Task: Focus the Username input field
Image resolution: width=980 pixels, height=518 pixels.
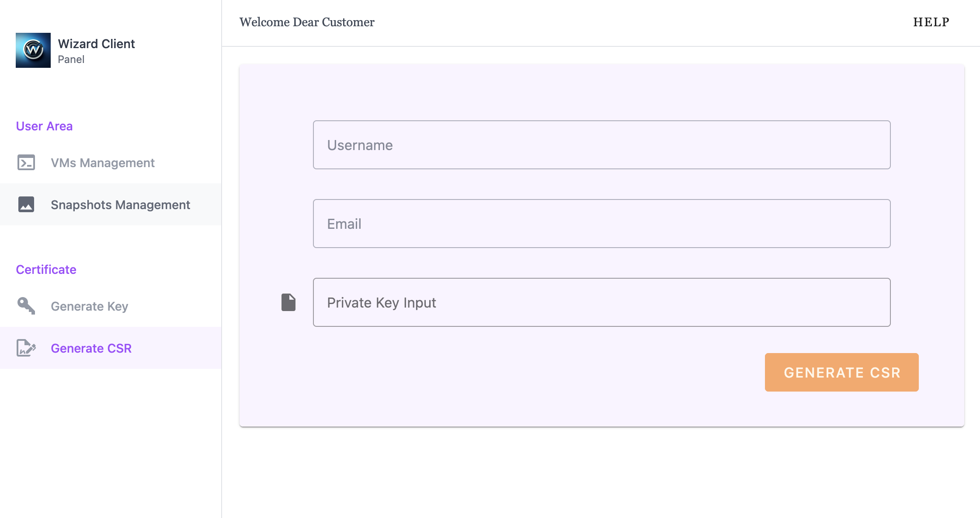Action: 601,145
